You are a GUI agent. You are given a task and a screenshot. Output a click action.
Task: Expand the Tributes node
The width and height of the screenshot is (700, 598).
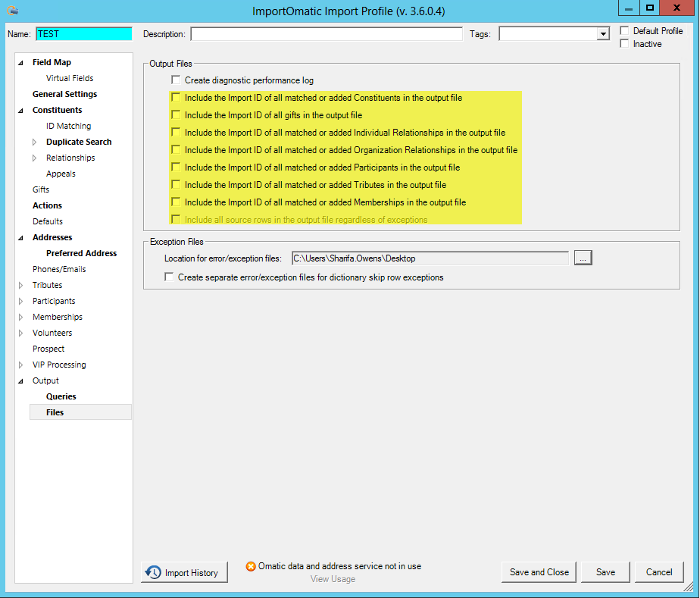coord(20,285)
